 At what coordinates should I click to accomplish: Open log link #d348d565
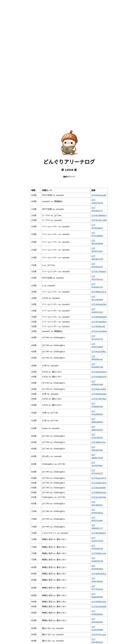97,413
